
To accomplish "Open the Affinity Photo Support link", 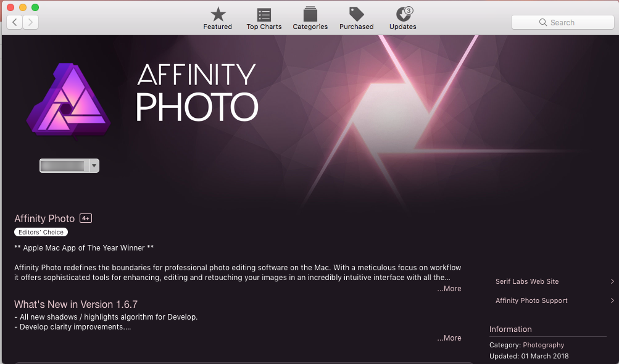I will coord(531,300).
